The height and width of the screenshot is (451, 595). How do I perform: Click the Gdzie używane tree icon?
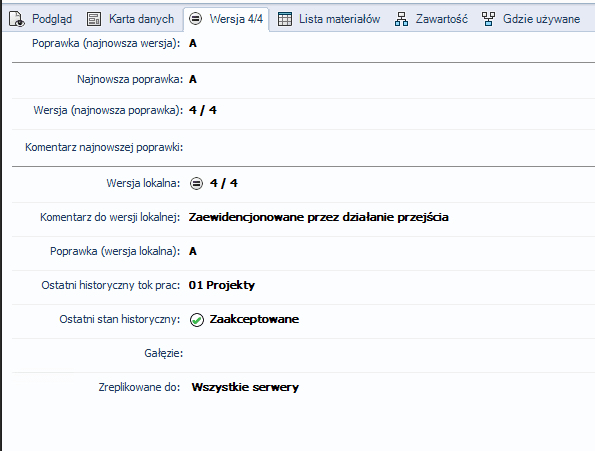click(x=488, y=19)
